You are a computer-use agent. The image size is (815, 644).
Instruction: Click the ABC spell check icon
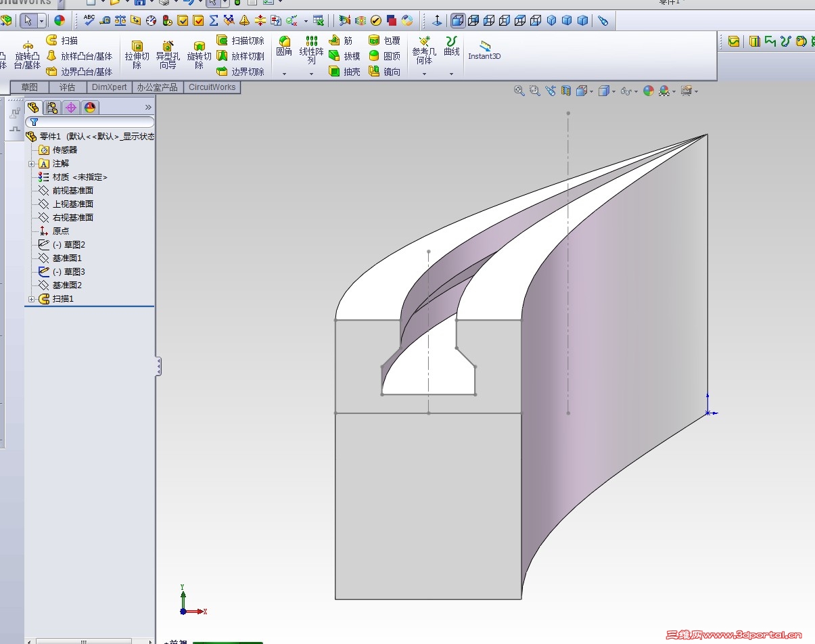point(89,20)
